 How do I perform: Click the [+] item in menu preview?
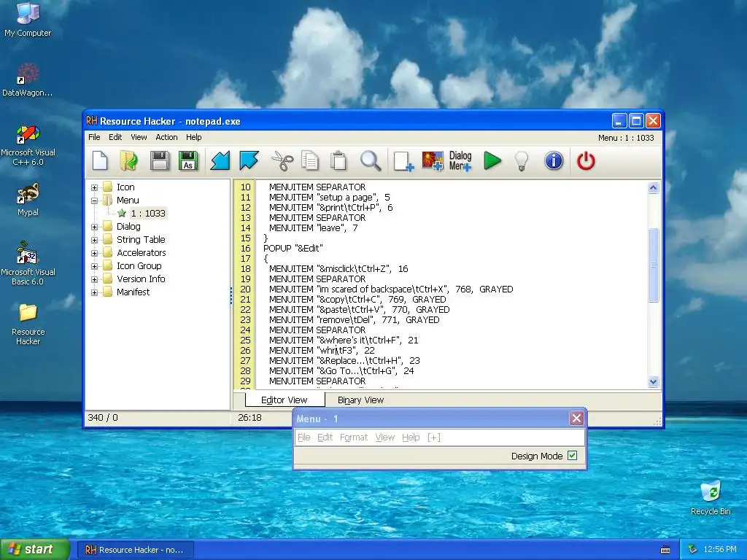click(433, 437)
